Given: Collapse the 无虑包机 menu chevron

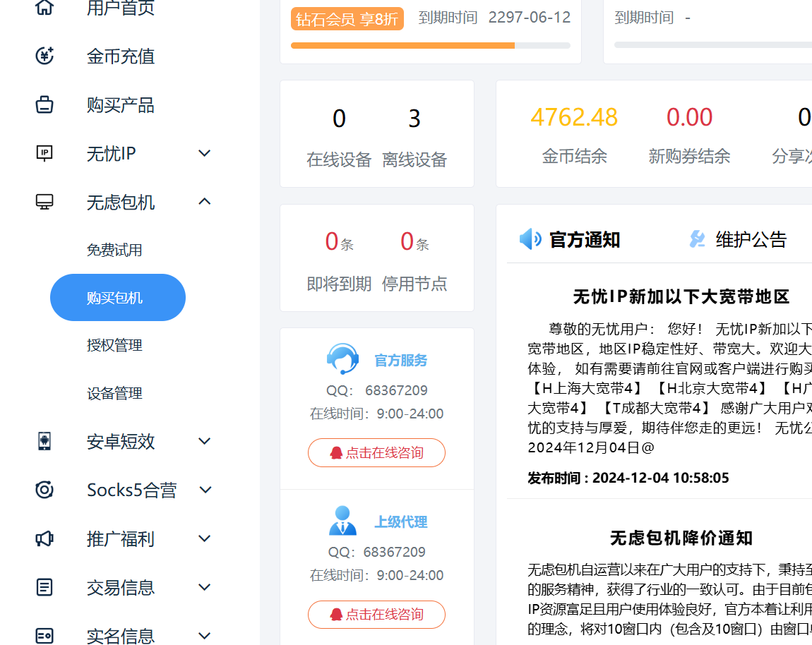Looking at the screenshot, I should 205,202.
